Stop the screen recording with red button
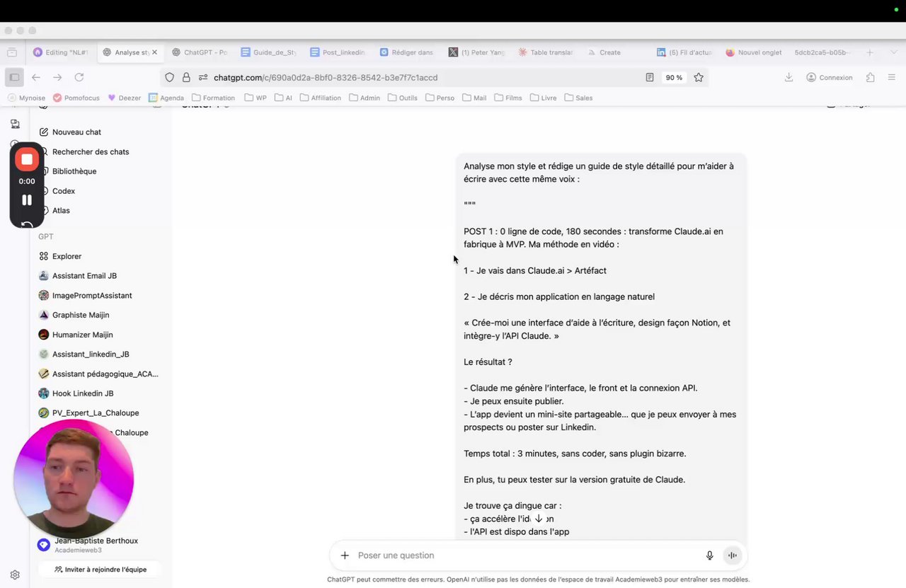 27,159
